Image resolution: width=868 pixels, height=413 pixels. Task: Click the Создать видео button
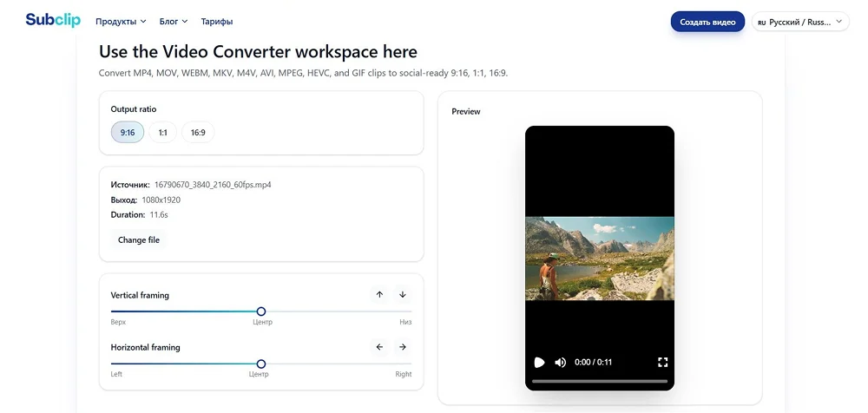(707, 22)
